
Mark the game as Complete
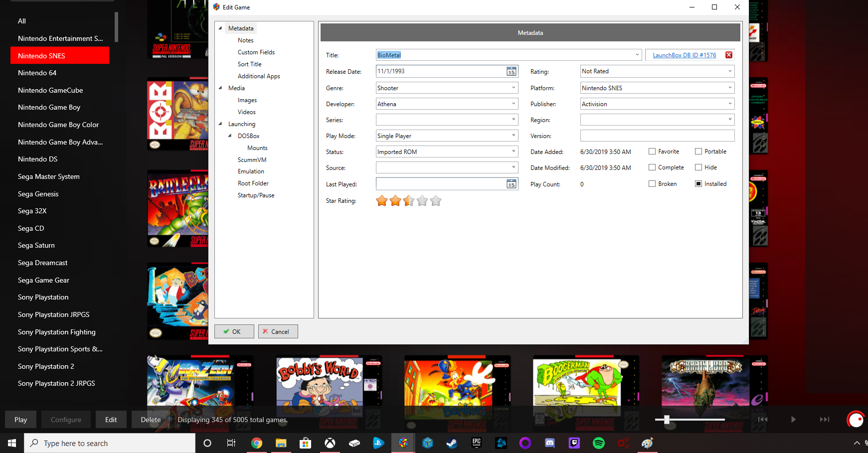click(652, 167)
